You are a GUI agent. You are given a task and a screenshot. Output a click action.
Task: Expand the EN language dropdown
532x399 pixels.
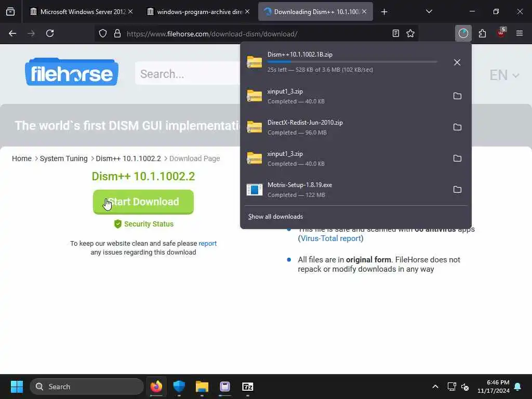click(x=504, y=75)
